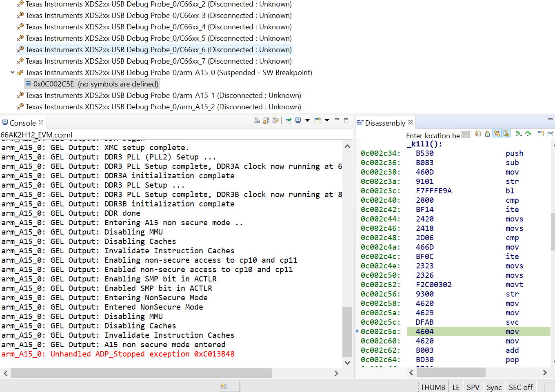555x392 pixels.
Task: Click the stack frame icon beside 0x0C002C5E
Action: point(28,84)
